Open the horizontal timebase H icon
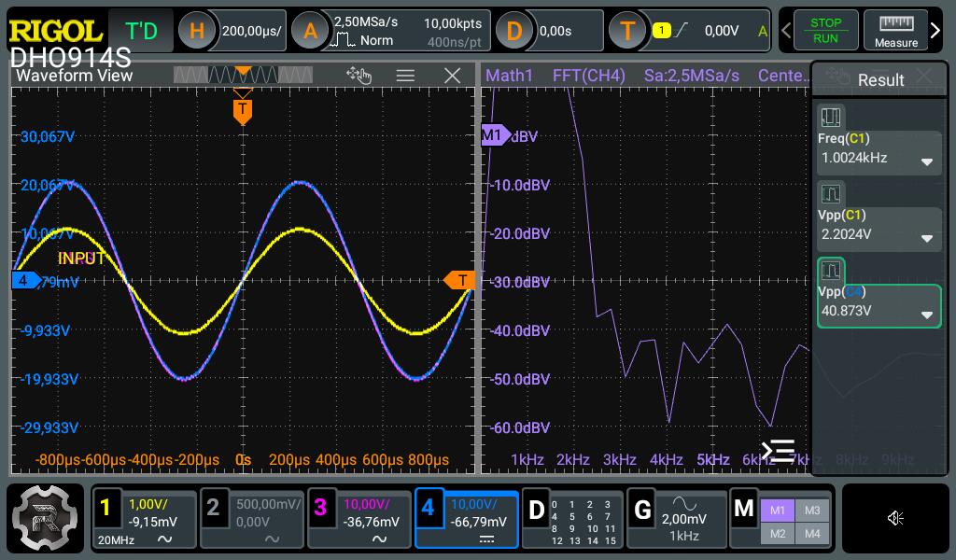The image size is (956, 560). [x=196, y=31]
